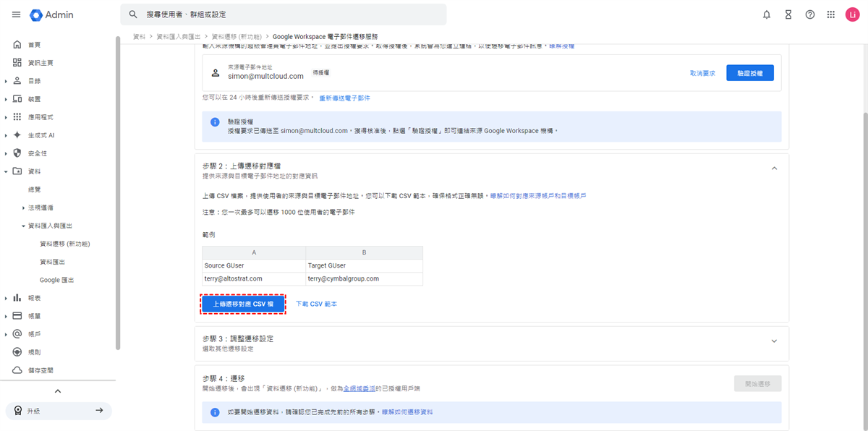The width and height of the screenshot is (868, 431).
Task: Click info icon in bottom migration notice
Action: pos(215,412)
